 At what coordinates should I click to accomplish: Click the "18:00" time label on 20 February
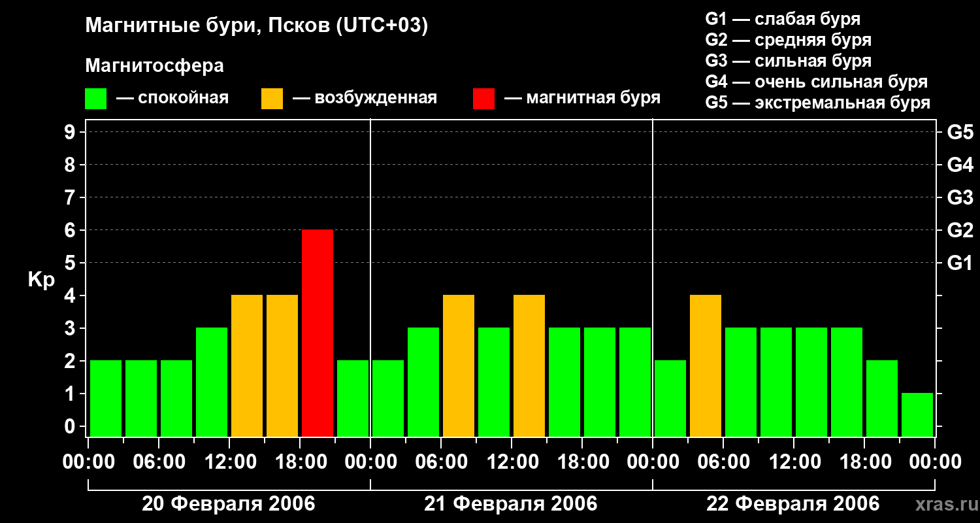(x=300, y=462)
